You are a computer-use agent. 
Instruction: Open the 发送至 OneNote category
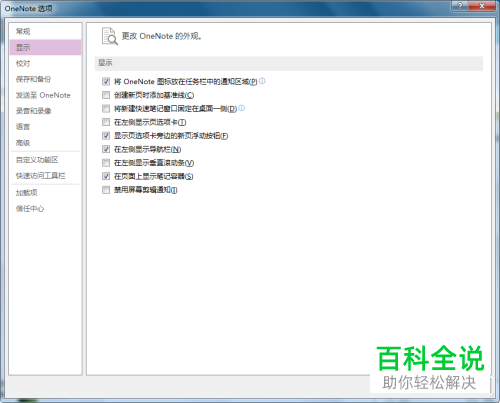coord(45,95)
